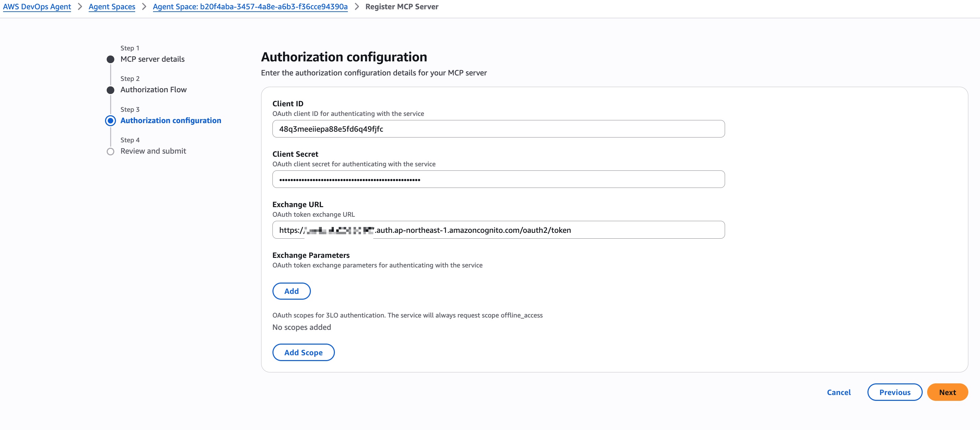Cancel the MCP server registration
Screen dimensions: 980x430
pyautogui.click(x=839, y=392)
